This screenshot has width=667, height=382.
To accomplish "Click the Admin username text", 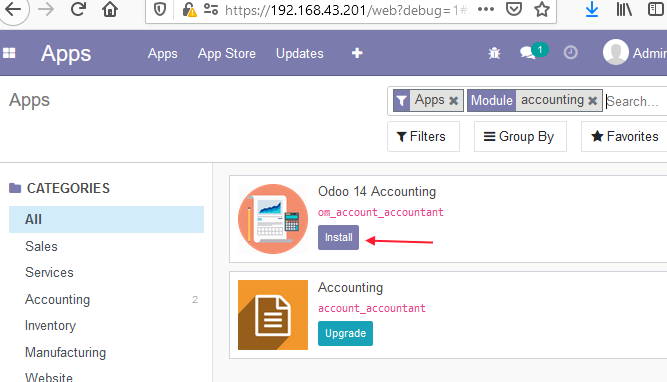I will pos(650,53).
